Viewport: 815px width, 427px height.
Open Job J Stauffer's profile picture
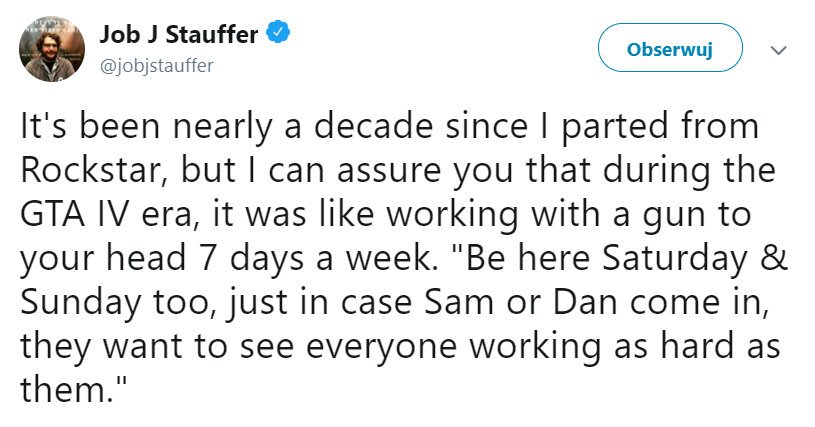(52, 50)
